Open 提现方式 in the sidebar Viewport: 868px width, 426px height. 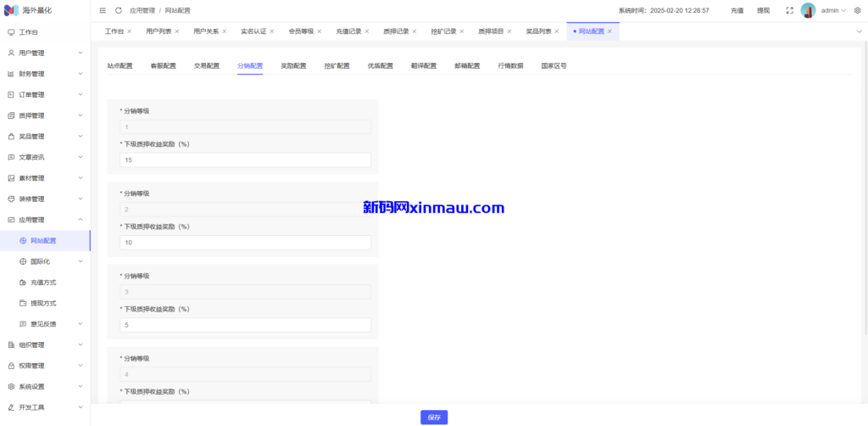[x=46, y=303]
